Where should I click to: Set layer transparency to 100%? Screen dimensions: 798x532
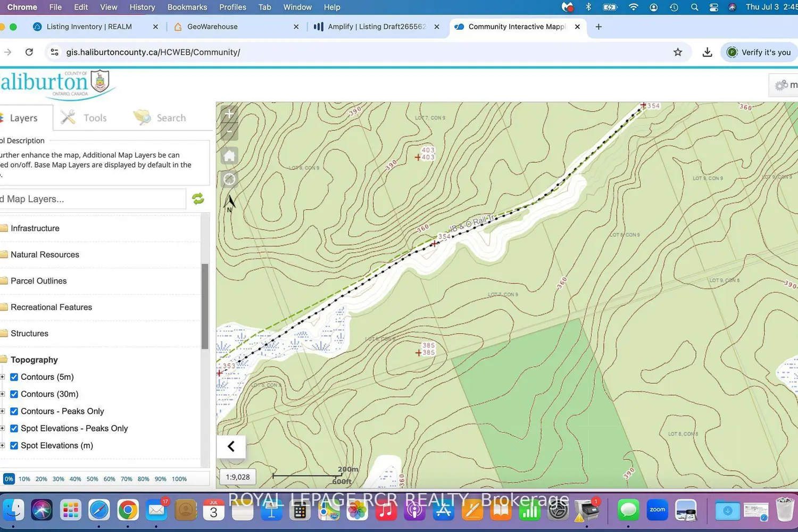(179, 479)
